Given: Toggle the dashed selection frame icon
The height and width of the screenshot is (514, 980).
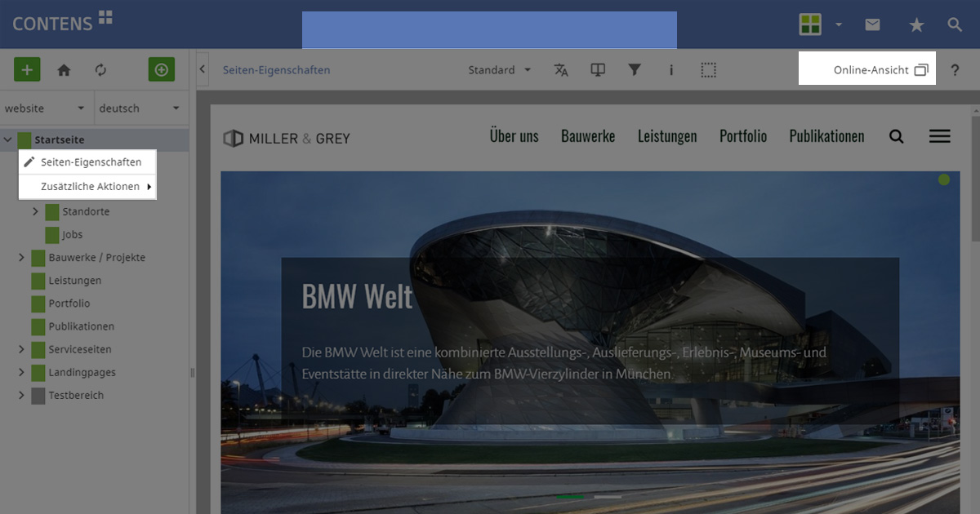Looking at the screenshot, I should pyautogui.click(x=709, y=70).
